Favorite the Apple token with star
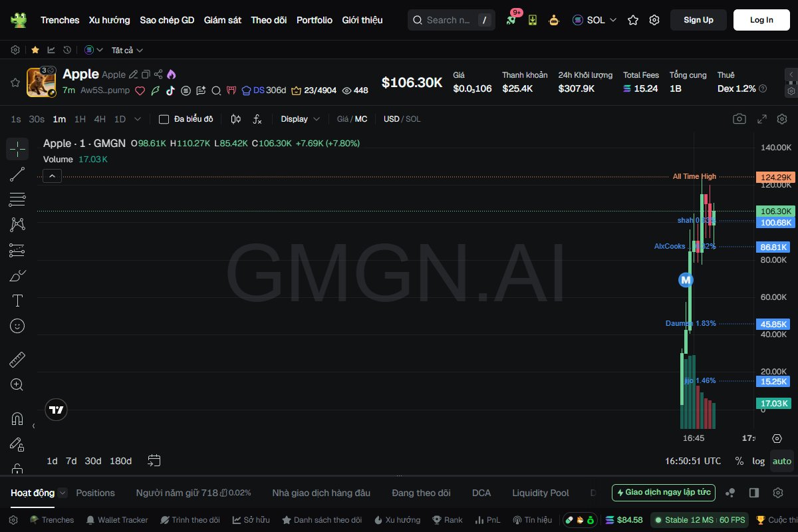 point(15,82)
